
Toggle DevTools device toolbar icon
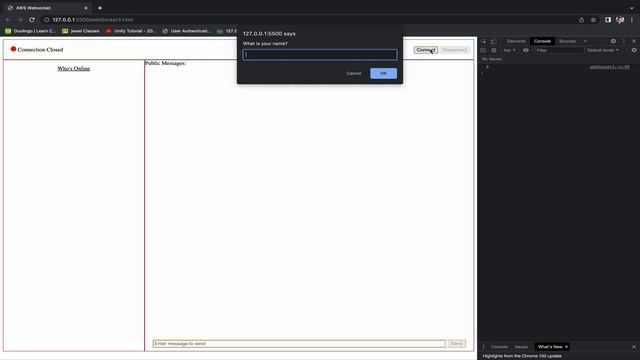[x=493, y=41]
